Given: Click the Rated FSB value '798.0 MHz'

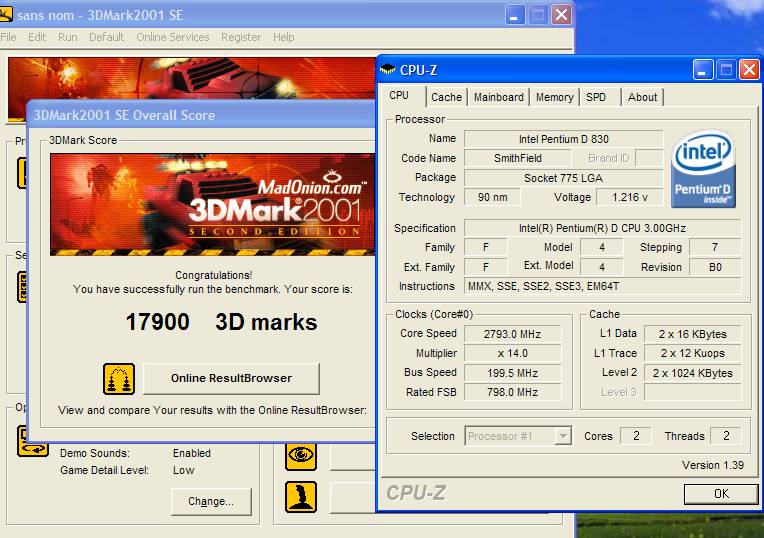Looking at the screenshot, I should pos(512,392).
